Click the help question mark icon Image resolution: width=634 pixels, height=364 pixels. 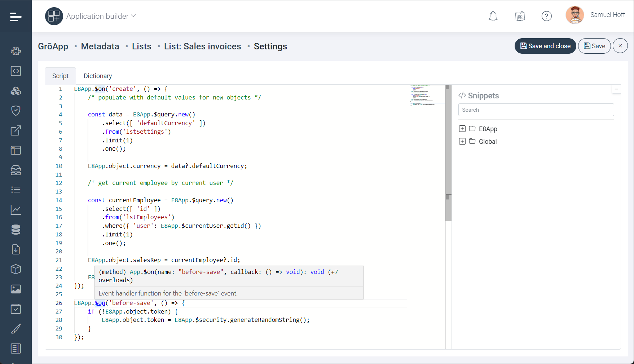(546, 16)
